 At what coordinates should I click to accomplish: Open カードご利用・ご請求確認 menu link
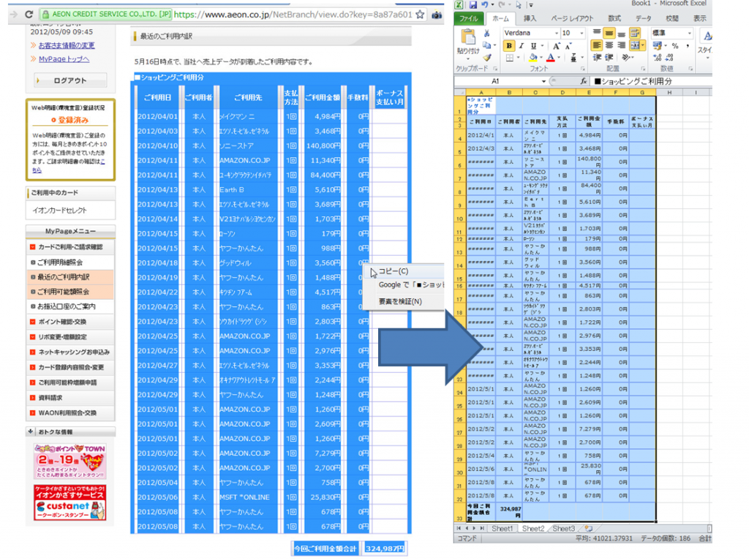[x=70, y=247]
